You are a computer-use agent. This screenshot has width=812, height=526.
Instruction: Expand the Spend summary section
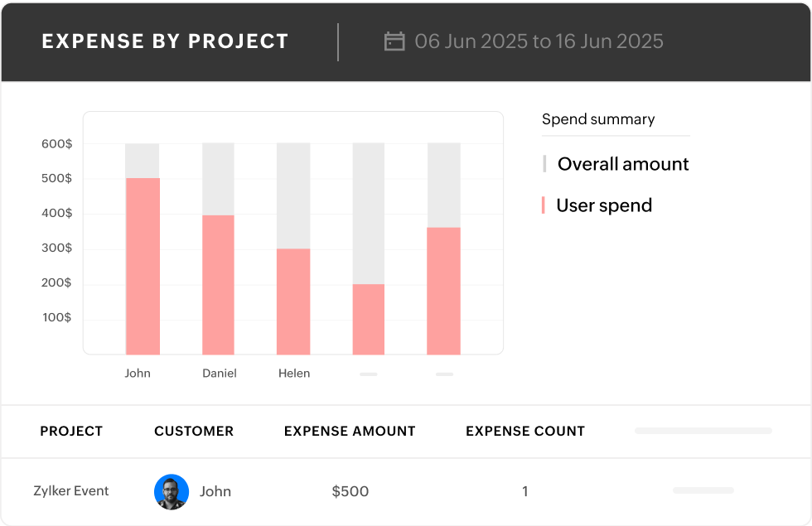(x=597, y=119)
